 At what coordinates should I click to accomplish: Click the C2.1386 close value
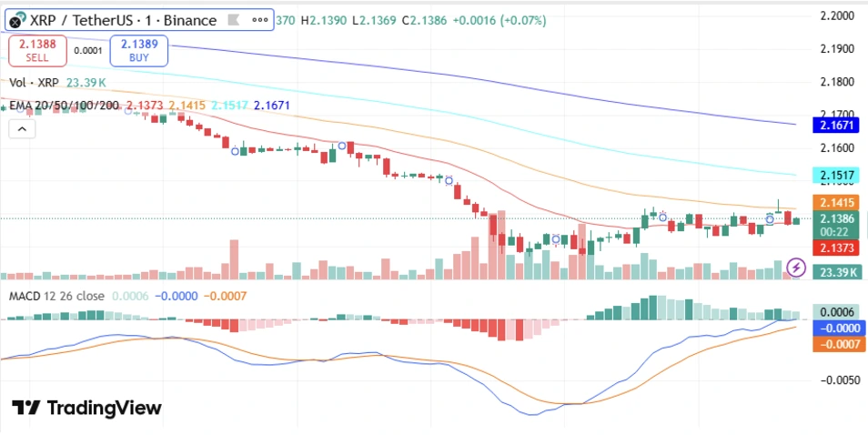click(x=424, y=21)
